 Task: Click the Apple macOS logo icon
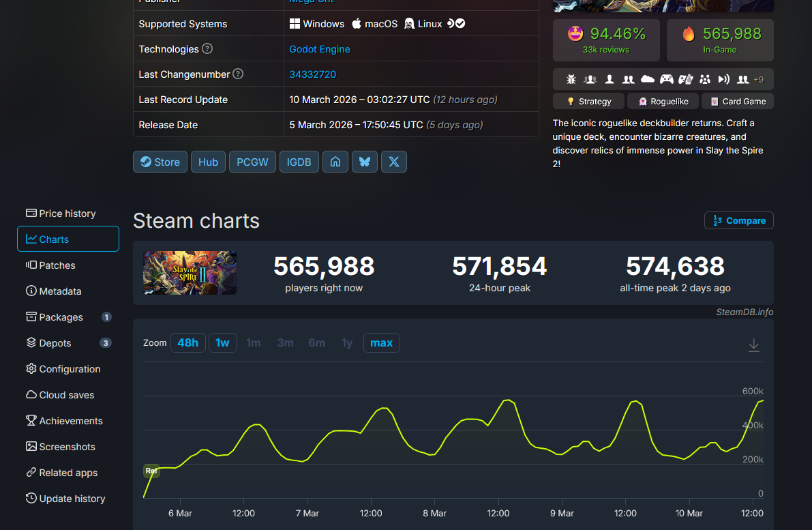[x=357, y=23]
